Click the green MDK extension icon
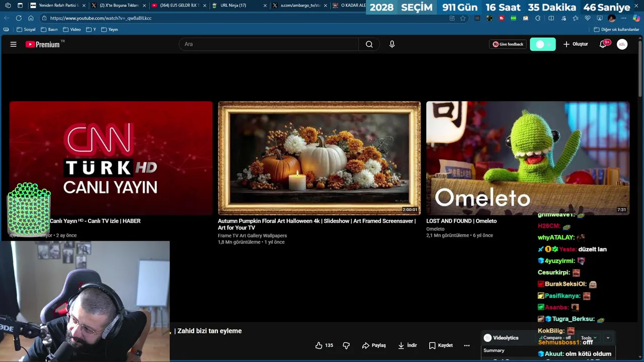The image size is (644, 362). pyautogui.click(x=513, y=18)
